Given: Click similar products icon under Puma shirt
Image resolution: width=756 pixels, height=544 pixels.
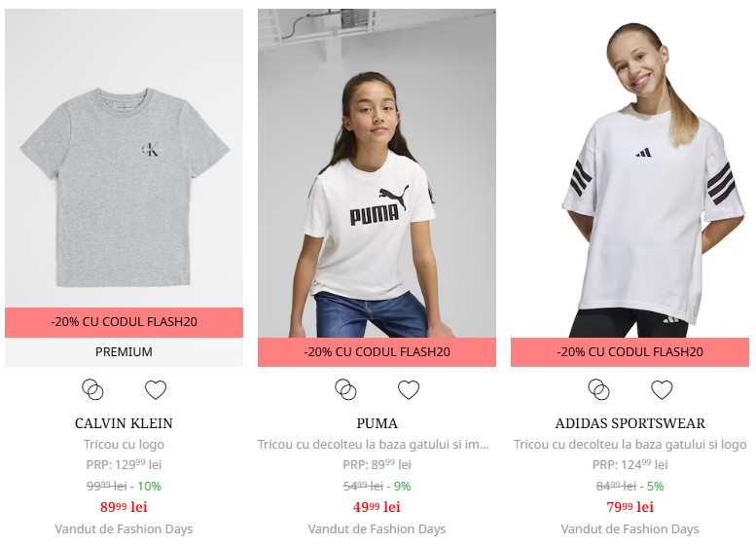Looking at the screenshot, I should point(345,389).
